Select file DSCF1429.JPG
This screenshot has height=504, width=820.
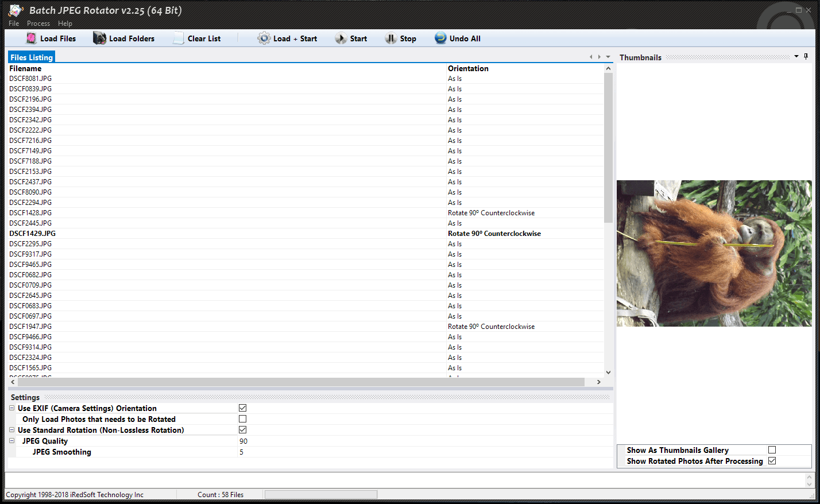click(32, 234)
